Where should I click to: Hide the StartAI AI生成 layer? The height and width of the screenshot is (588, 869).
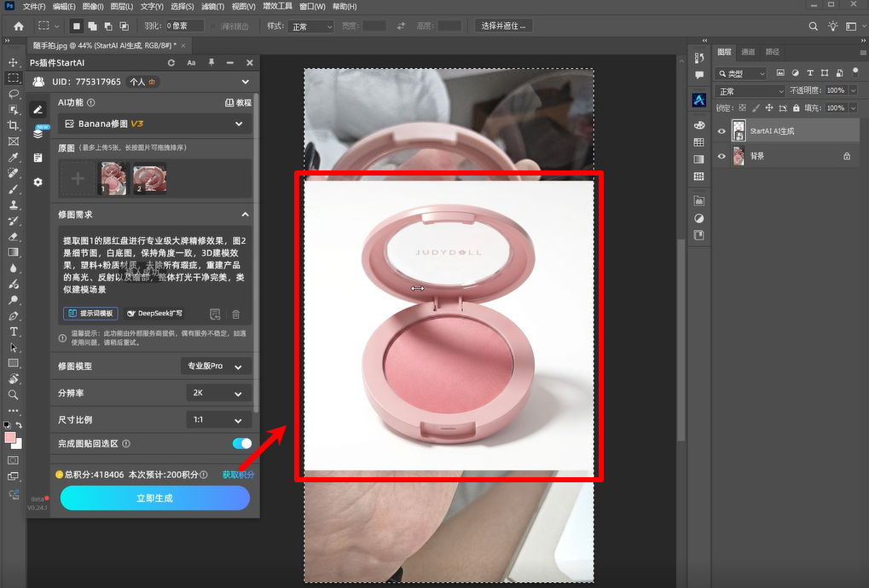721,131
